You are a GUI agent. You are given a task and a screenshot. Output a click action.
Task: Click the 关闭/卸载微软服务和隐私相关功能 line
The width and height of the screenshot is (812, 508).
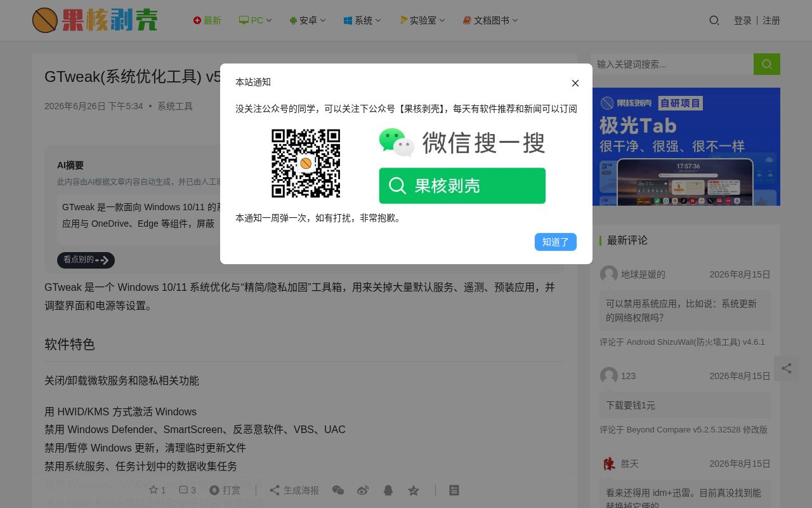point(122,380)
